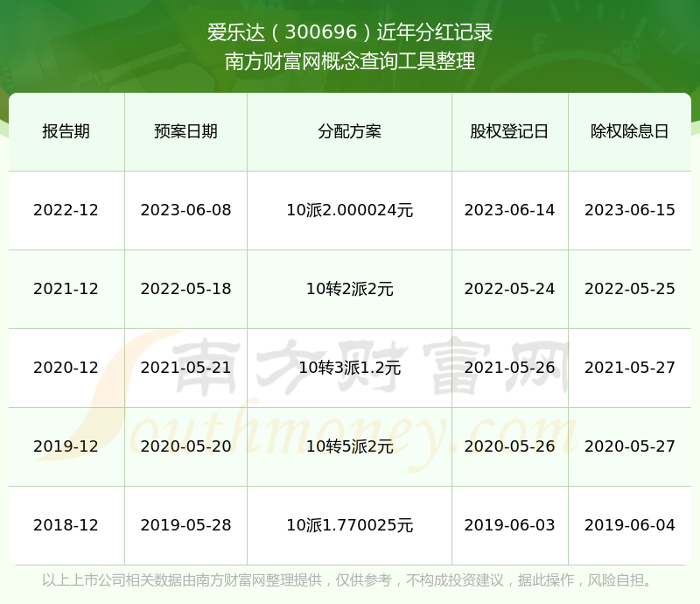Click the subtitle 南方财富网概念查询工具整理

point(349,61)
